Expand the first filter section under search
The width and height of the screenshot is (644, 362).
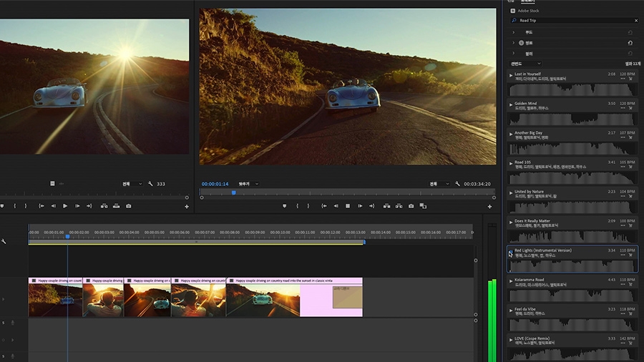click(x=513, y=32)
